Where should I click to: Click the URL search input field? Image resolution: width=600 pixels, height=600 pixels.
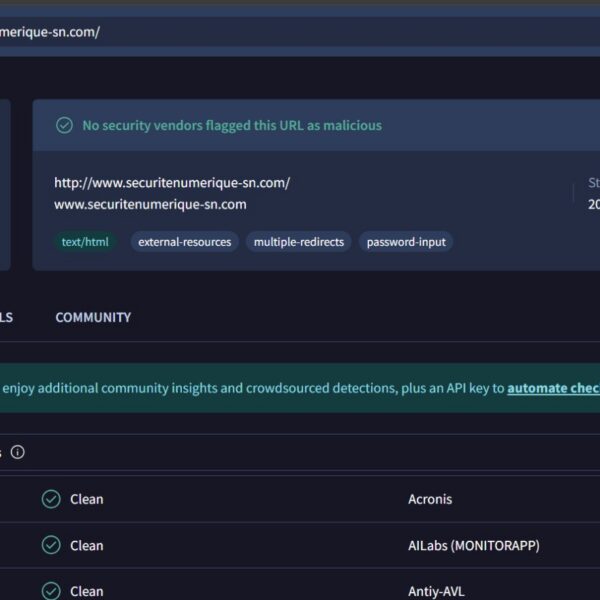[300, 31]
